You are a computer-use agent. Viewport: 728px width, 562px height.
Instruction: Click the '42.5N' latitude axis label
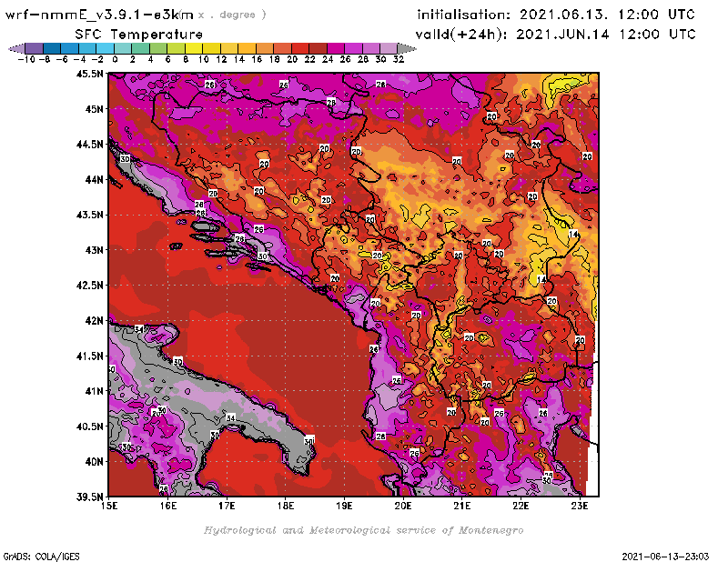coord(89,286)
